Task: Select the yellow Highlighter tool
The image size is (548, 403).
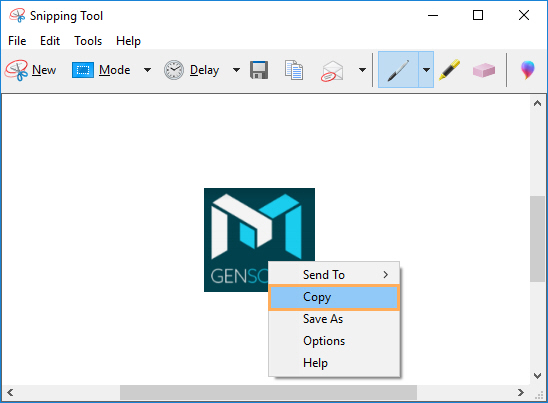Action: 449,70
